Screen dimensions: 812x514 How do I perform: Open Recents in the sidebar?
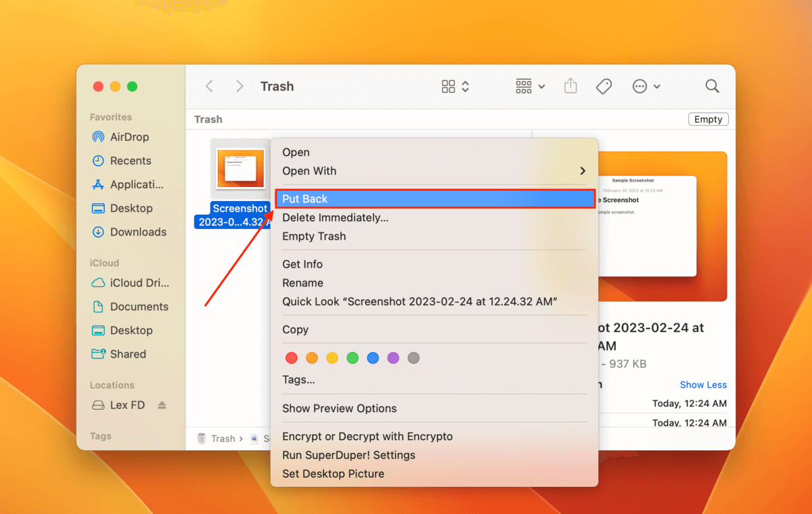130,160
